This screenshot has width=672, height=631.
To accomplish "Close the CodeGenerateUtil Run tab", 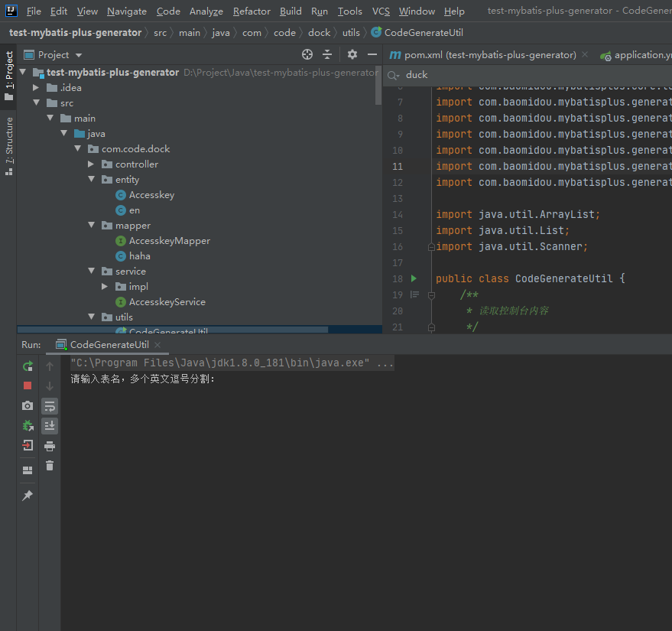I will (x=157, y=345).
